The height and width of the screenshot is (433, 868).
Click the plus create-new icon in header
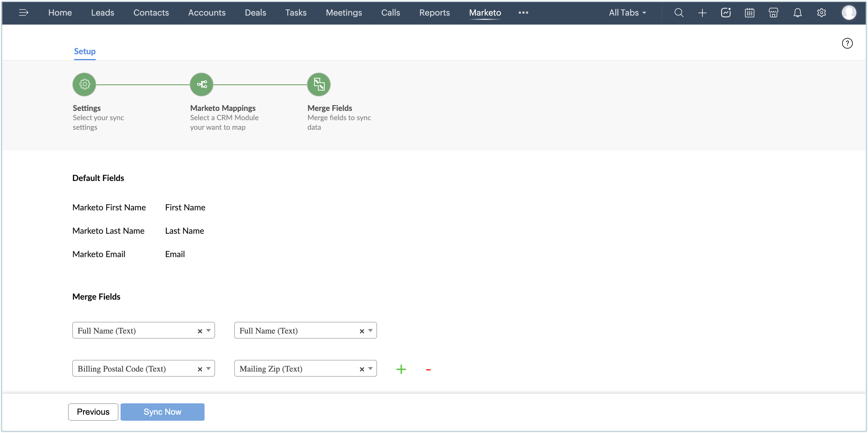[x=702, y=13]
